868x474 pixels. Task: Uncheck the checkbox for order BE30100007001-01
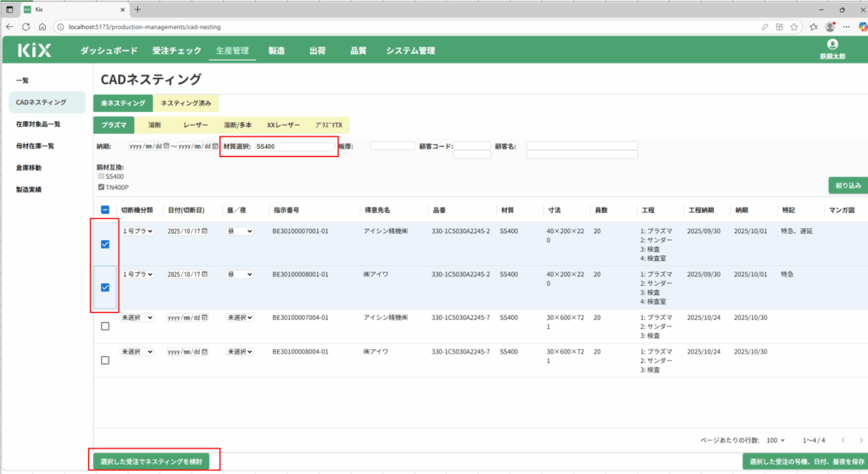point(104,244)
